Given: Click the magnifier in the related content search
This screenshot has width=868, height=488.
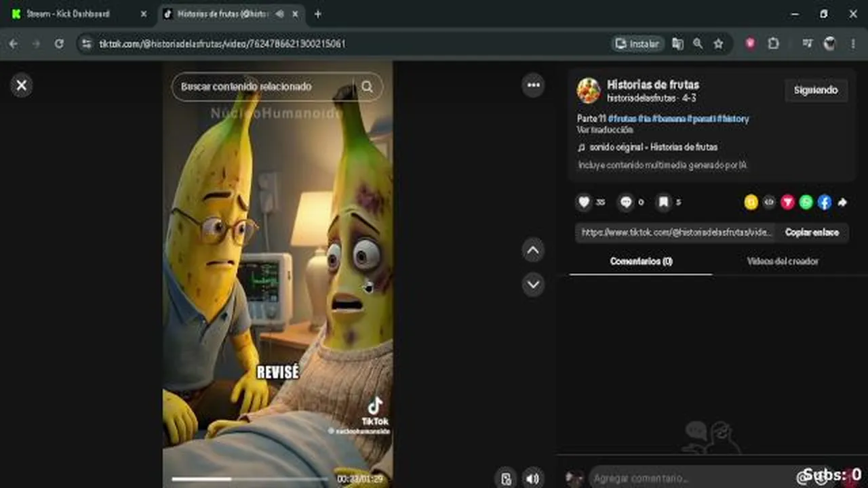Looking at the screenshot, I should (367, 87).
